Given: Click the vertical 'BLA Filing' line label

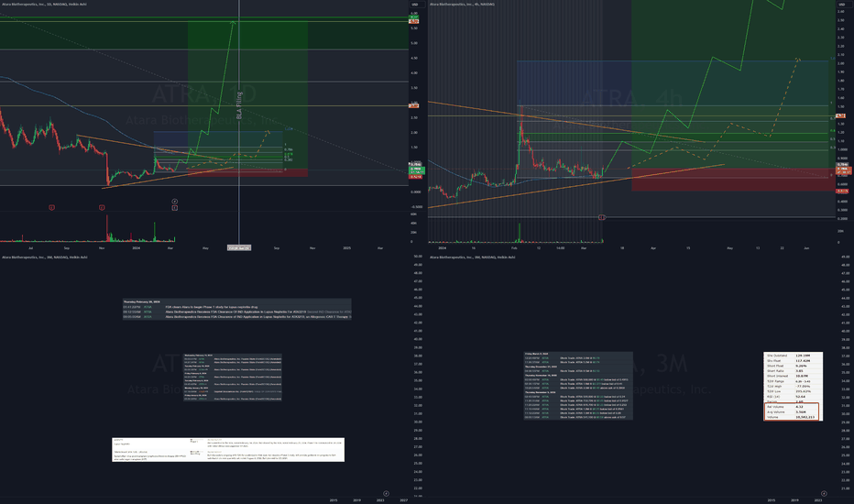Looking at the screenshot, I should coord(238,105).
